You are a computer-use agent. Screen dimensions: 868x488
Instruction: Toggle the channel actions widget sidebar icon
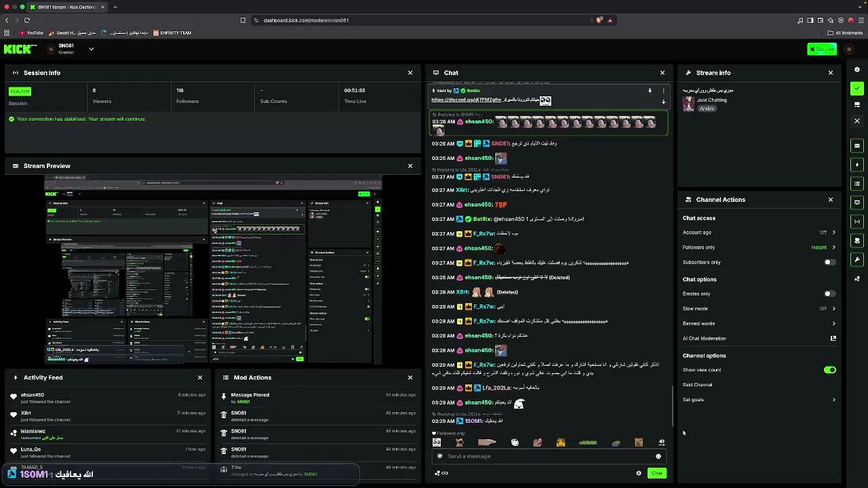tap(857, 241)
